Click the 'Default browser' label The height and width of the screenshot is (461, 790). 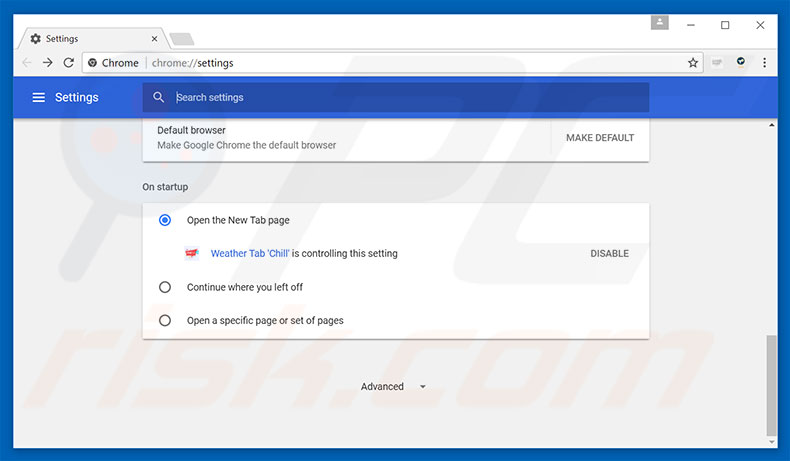(x=191, y=130)
